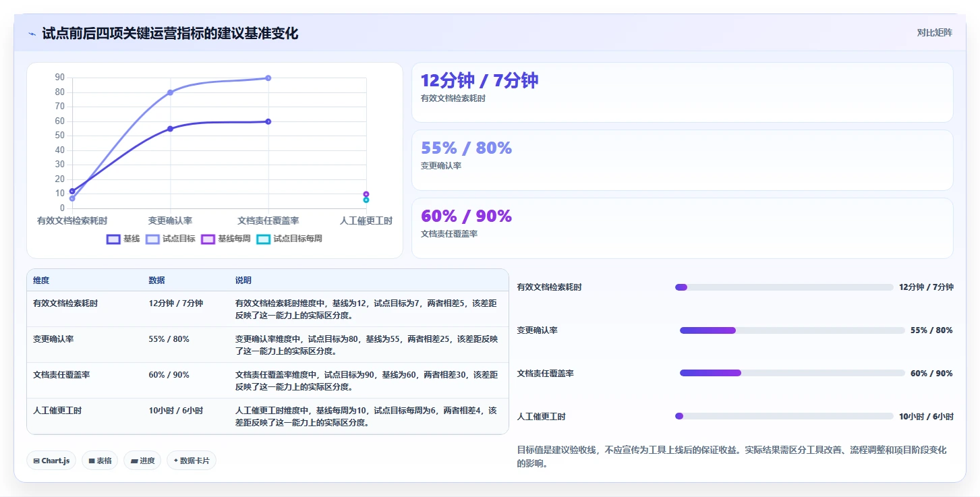Click the 基线 legend color box
The width and height of the screenshot is (980, 497).
114,239
